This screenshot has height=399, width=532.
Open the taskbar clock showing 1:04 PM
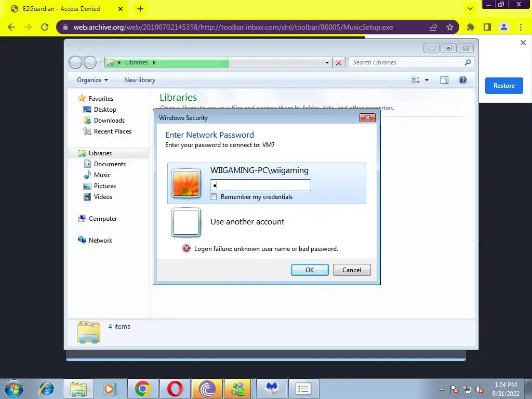506,389
